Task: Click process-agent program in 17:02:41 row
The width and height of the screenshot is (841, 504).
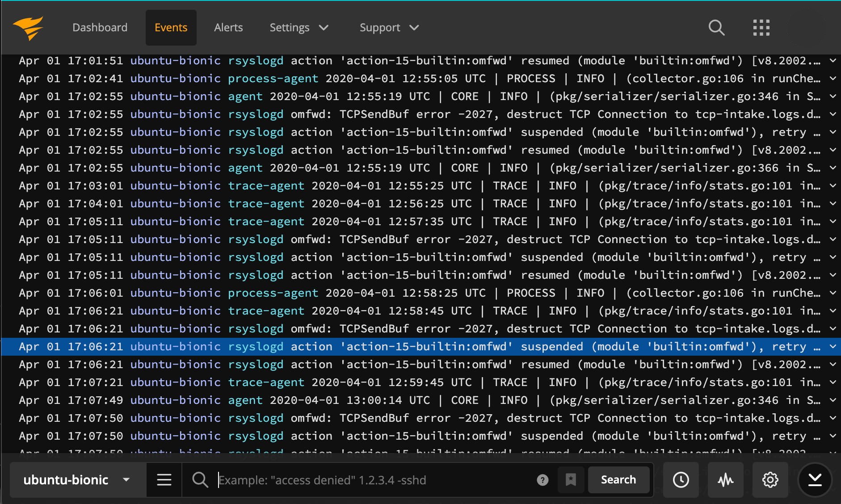Action: [x=273, y=78]
